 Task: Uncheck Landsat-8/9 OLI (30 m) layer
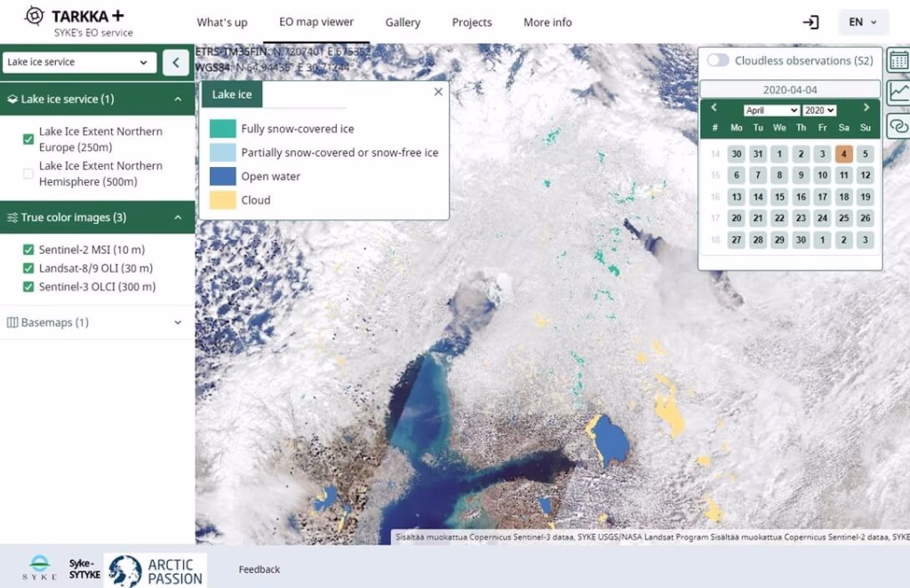[28, 268]
